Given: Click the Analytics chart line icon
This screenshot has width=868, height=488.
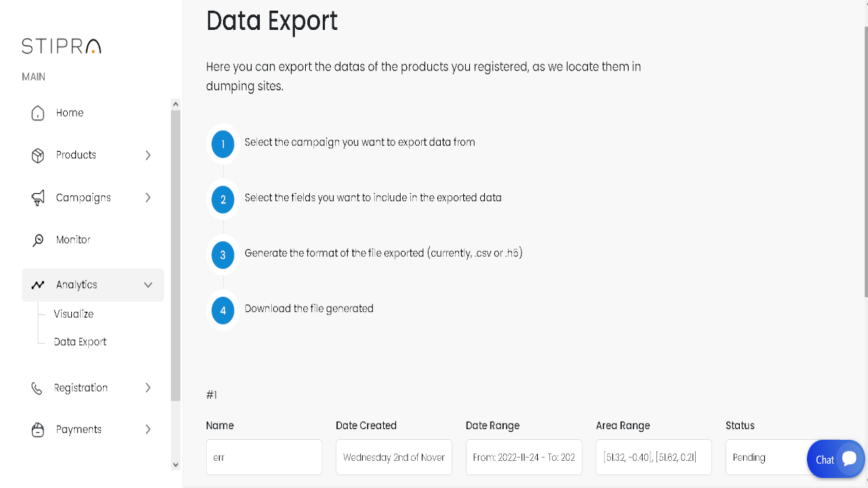Looking at the screenshot, I should coord(38,285).
